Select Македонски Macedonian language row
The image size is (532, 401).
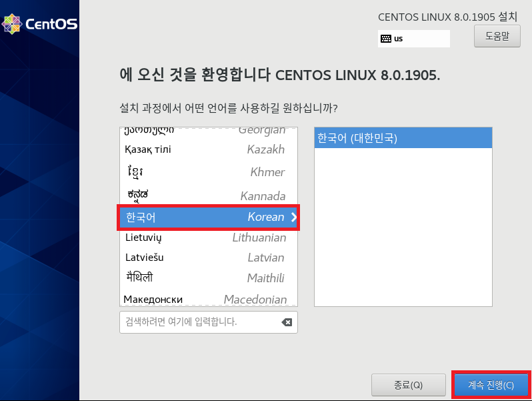tap(208, 299)
